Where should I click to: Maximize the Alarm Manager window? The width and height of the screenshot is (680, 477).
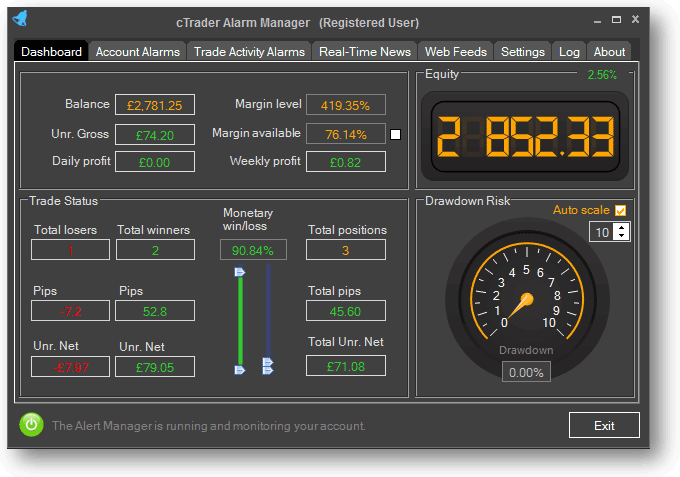click(616, 20)
